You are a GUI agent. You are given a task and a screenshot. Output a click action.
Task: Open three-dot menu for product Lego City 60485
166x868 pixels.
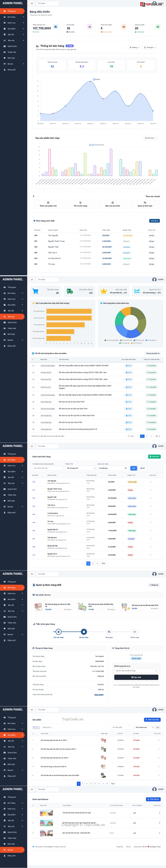coord(159,775)
